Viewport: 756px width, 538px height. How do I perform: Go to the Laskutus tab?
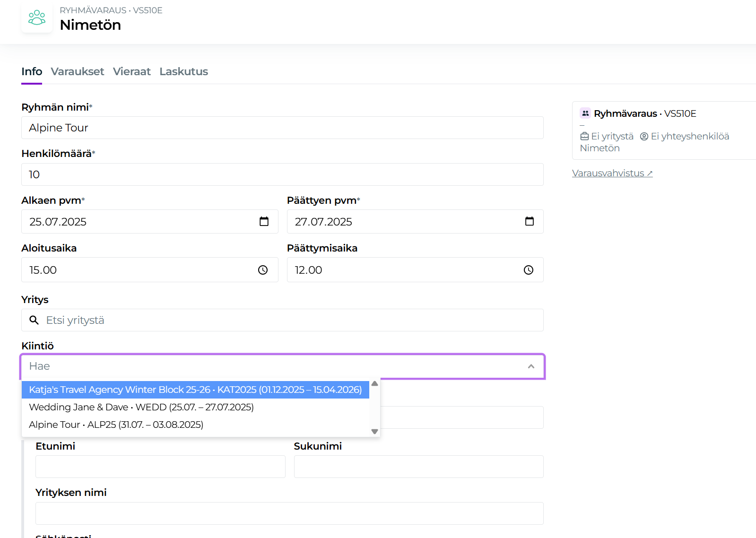[183, 71]
